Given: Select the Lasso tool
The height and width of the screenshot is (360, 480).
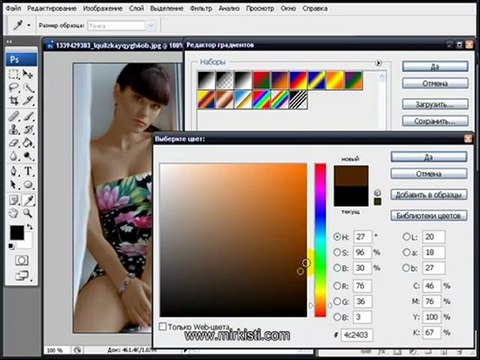Looking at the screenshot, I should (14, 88).
